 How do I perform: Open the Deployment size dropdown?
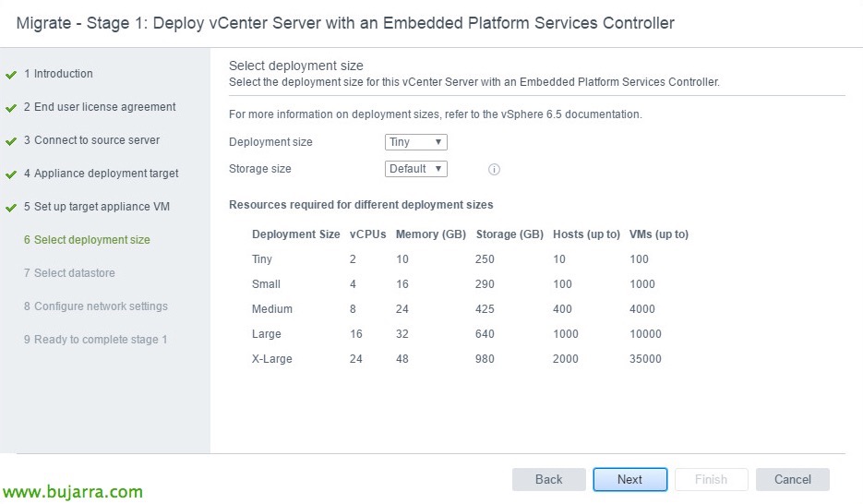pos(415,142)
